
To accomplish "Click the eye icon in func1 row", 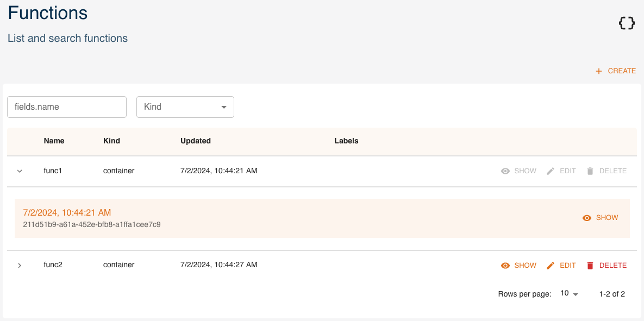I will 505,171.
